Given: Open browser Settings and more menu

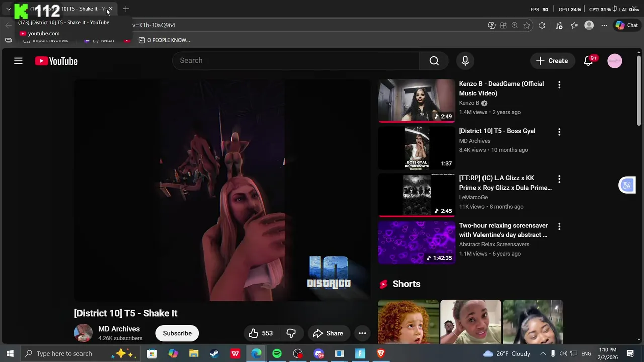Looking at the screenshot, I should 604,25.
